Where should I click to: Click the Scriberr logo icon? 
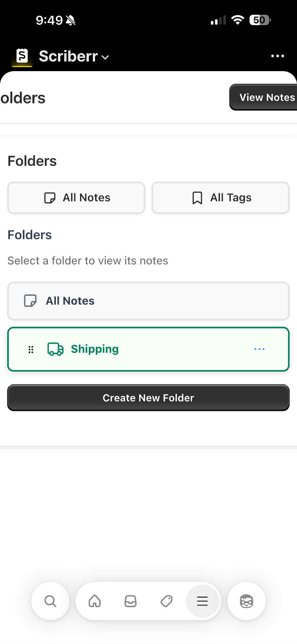[22, 56]
